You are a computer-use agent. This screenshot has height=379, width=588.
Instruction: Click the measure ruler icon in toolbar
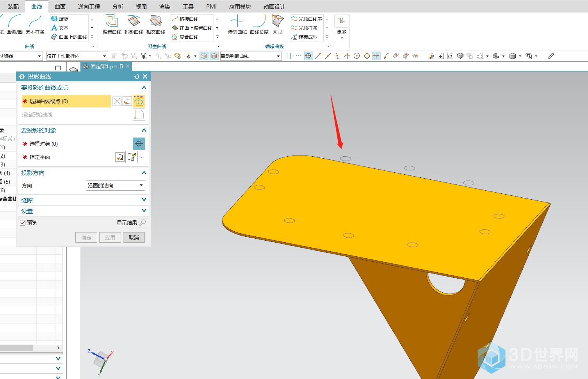[x=551, y=56]
